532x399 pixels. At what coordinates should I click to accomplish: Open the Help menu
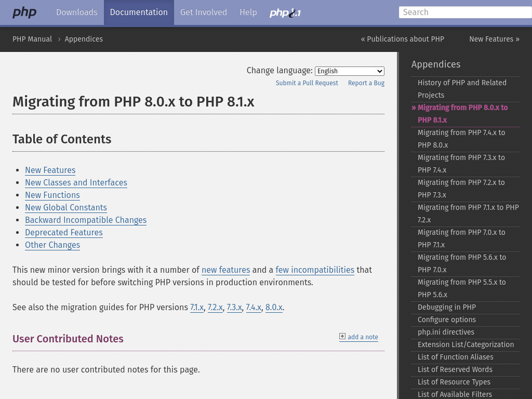click(x=248, y=12)
